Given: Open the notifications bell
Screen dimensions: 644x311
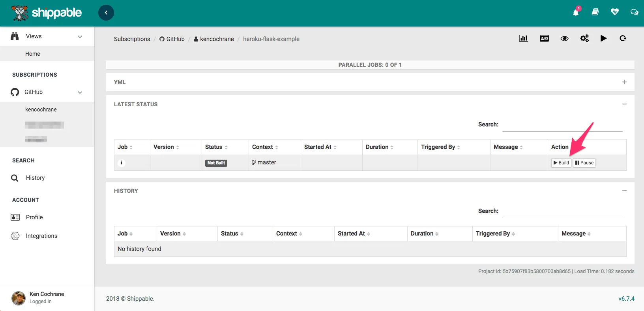Looking at the screenshot, I should [576, 12].
